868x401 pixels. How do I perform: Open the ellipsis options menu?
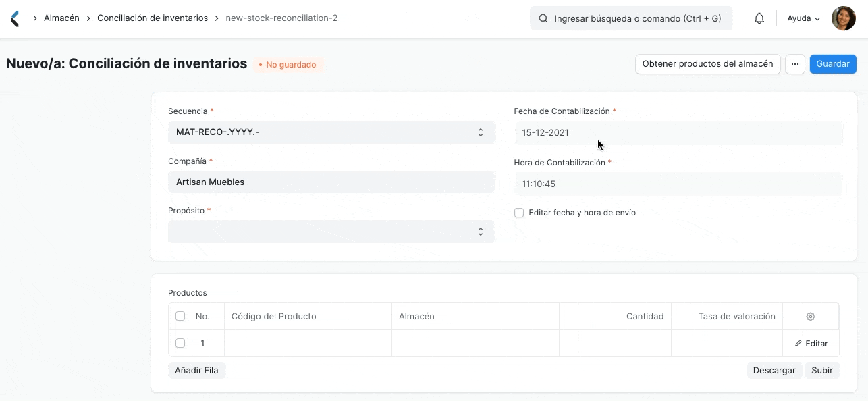[x=795, y=63]
